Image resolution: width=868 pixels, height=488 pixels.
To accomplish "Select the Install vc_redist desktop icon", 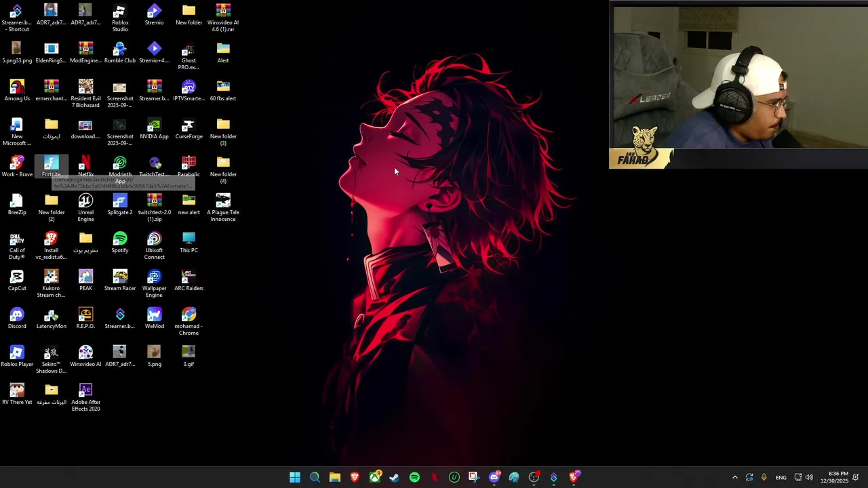I will click(51, 245).
